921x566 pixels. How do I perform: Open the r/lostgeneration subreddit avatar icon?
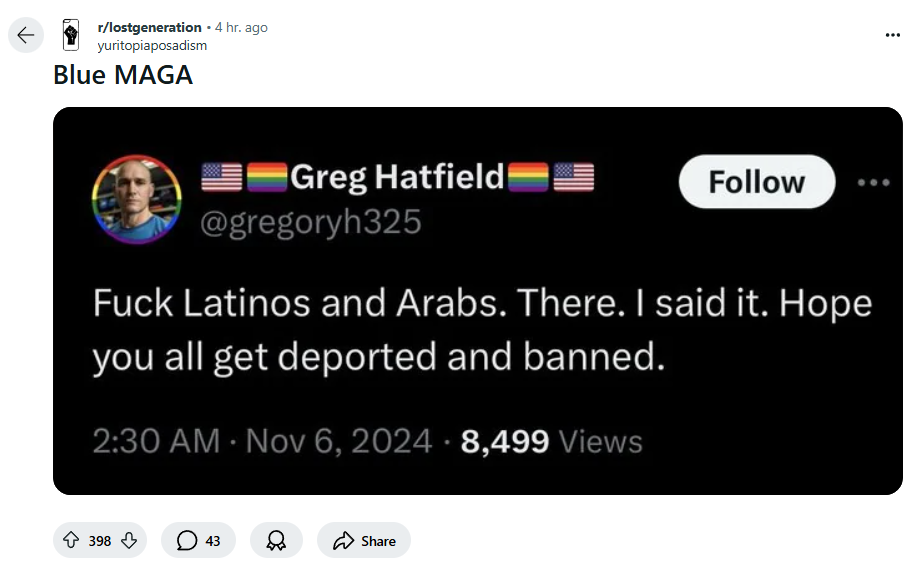pyautogui.click(x=70, y=35)
